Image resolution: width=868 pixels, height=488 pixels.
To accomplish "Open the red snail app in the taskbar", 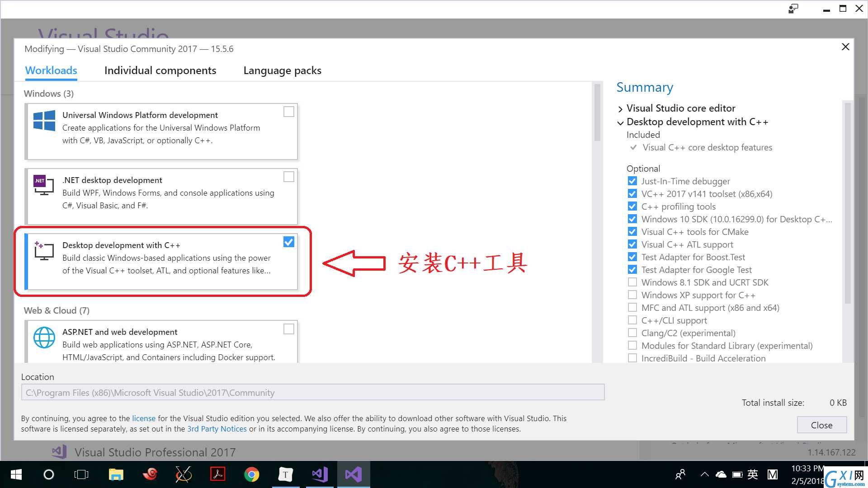I will tap(150, 474).
